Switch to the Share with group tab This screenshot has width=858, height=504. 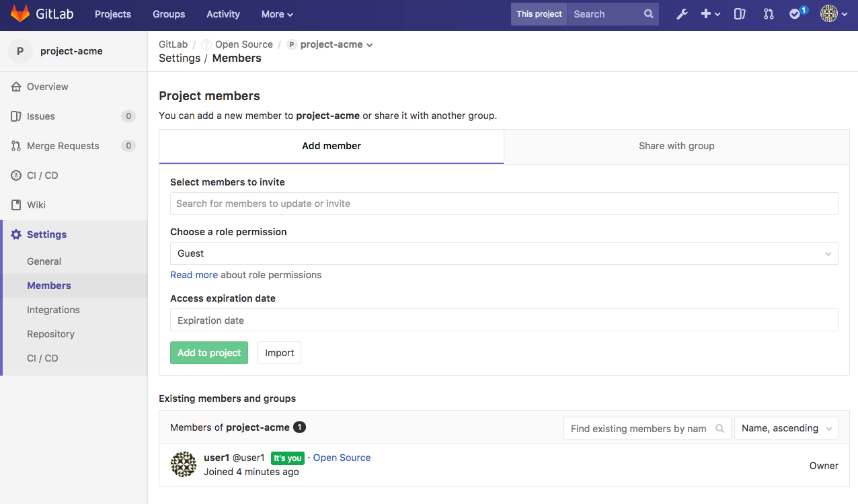[676, 146]
